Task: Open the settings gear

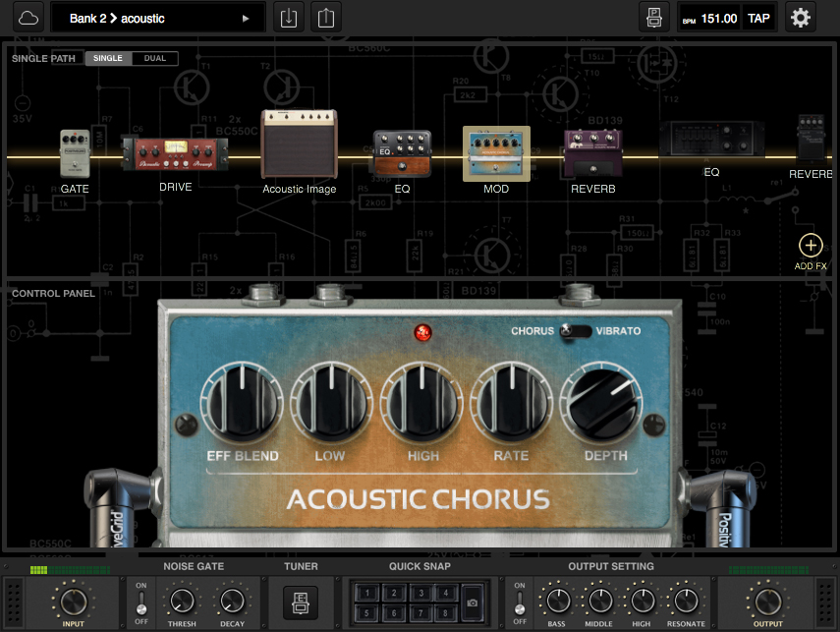Action: [x=800, y=17]
